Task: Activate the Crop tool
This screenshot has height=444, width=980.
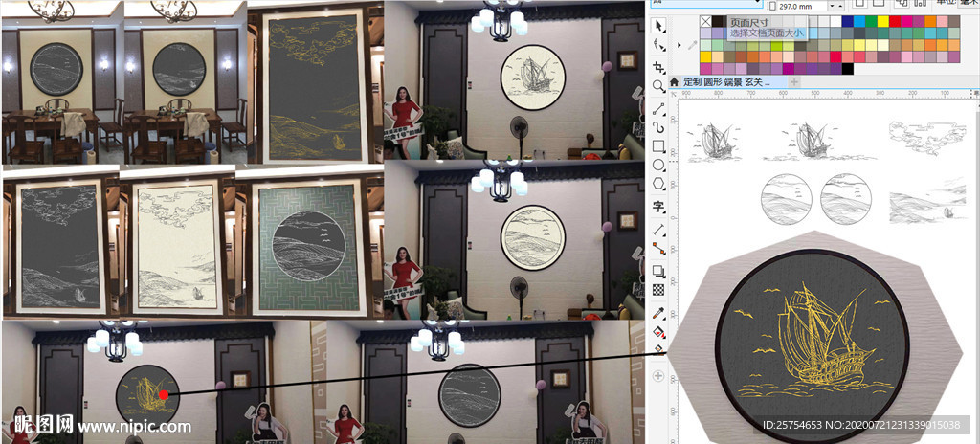Action: point(658,67)
